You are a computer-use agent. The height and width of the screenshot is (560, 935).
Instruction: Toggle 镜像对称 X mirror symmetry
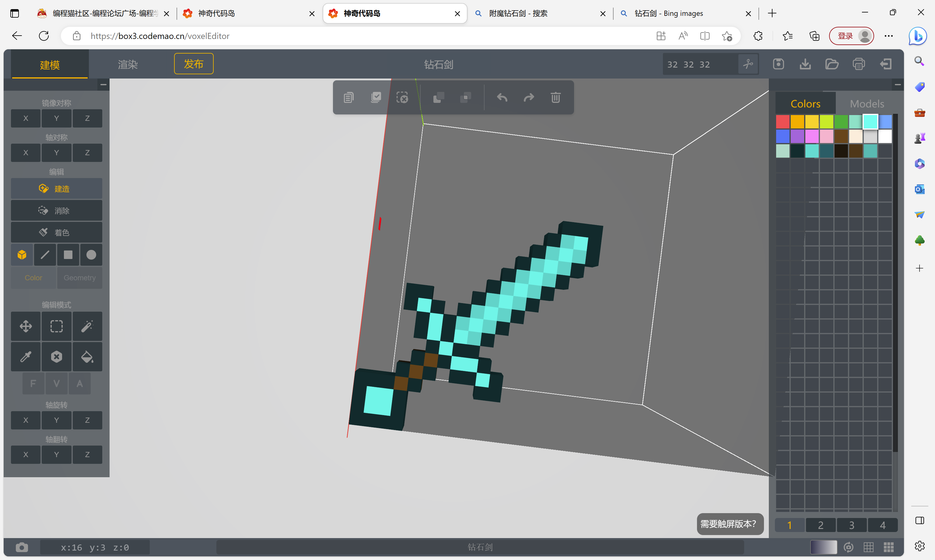pyautogui.click(x=26, y=118)
